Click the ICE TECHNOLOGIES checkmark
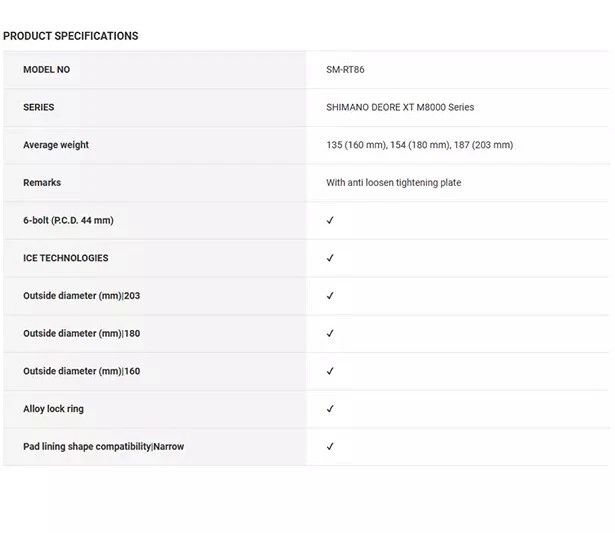Screen dimensions: 615x533 [330, 258]
